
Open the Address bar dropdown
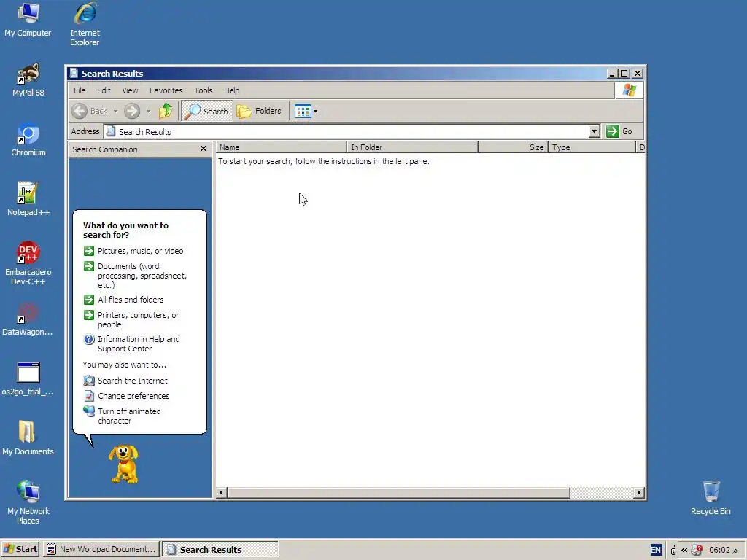594,131
